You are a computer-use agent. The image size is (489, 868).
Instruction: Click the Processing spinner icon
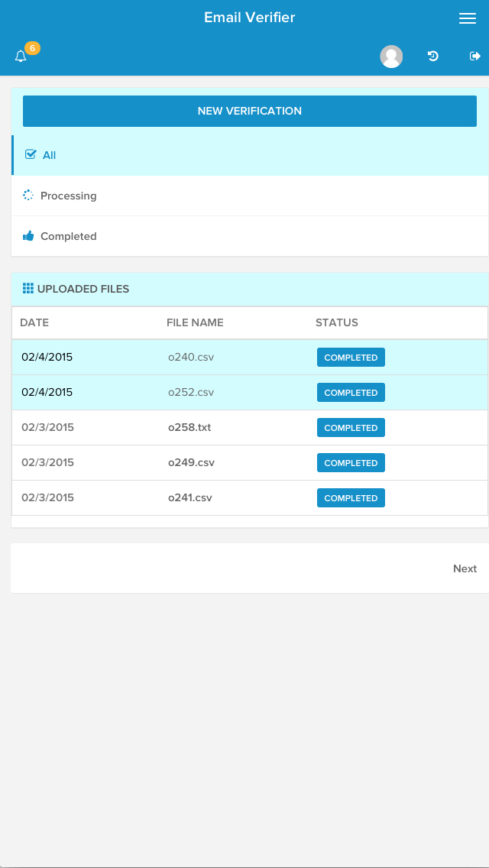(x=28, y=196)
